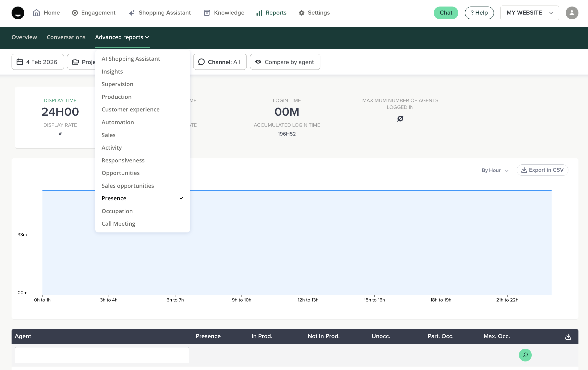Click the Engagement target icon
588x370 pixels.
(75, 13)
